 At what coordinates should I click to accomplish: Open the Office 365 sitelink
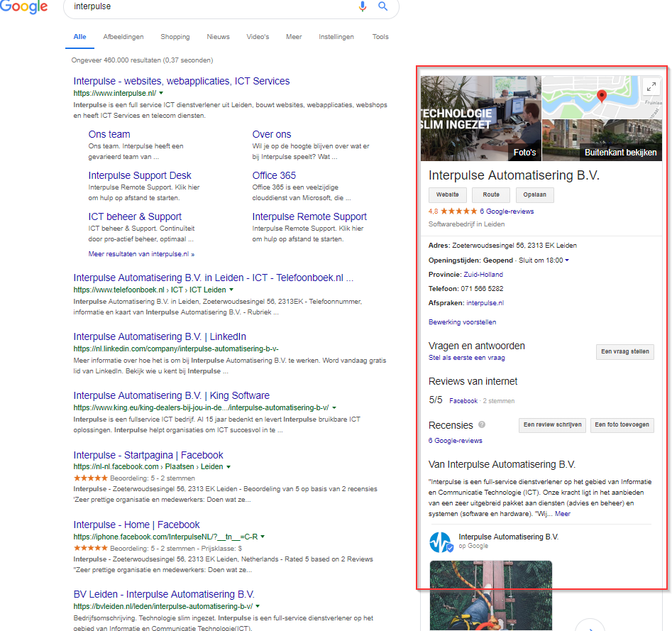point(274,175)
